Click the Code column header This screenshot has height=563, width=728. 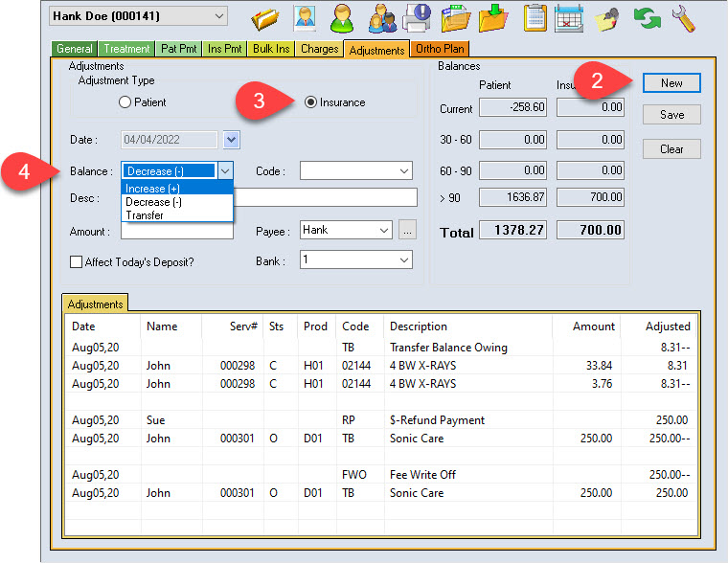tap(360, 327)
